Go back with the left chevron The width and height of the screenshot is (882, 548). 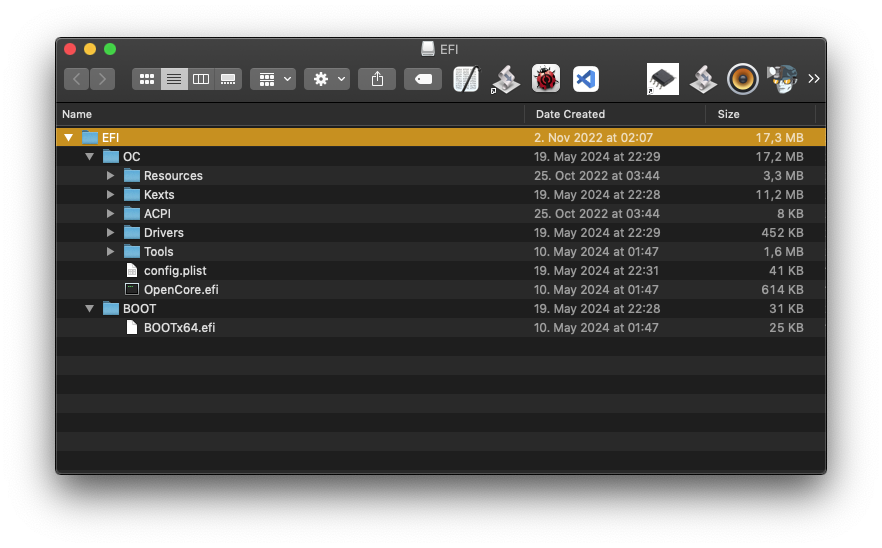pos(77,79)
